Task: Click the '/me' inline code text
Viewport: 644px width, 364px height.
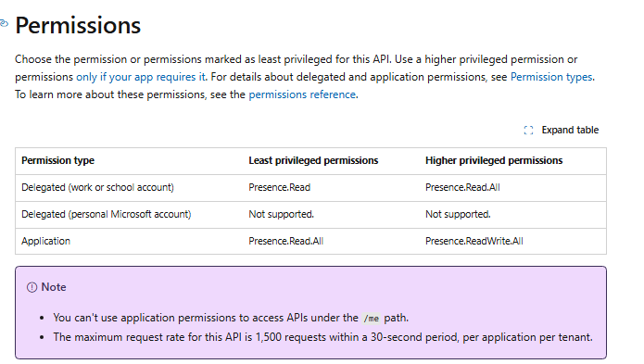Action: tap(372, 319)
